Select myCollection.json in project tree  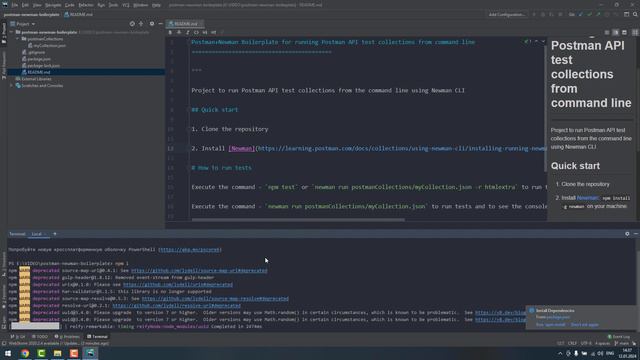pos(47,46)
